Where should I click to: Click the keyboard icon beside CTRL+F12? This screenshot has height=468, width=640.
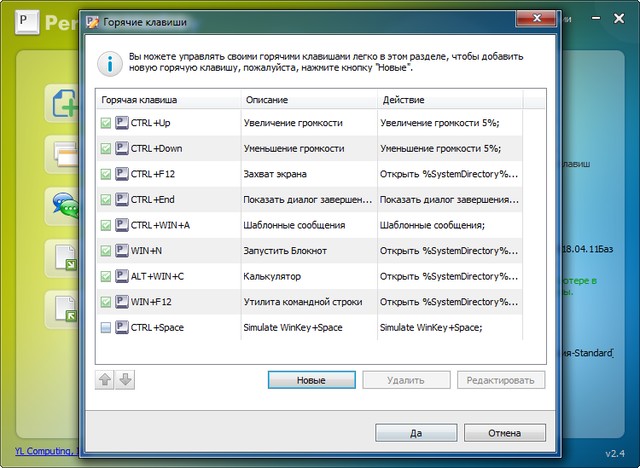click(x=122, y=174)
